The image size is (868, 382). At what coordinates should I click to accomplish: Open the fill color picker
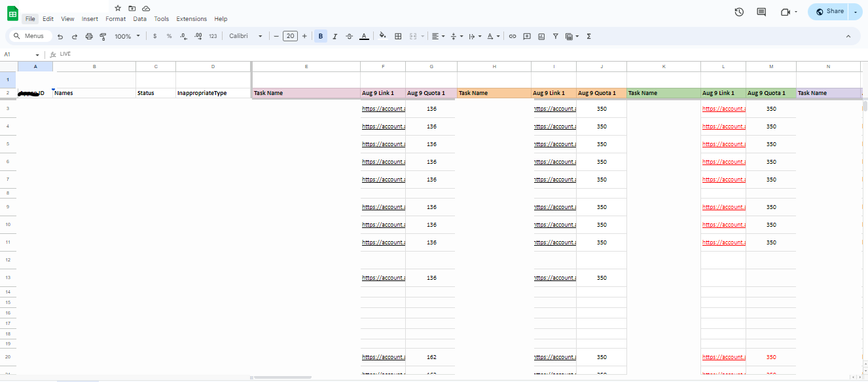point(383,37)
